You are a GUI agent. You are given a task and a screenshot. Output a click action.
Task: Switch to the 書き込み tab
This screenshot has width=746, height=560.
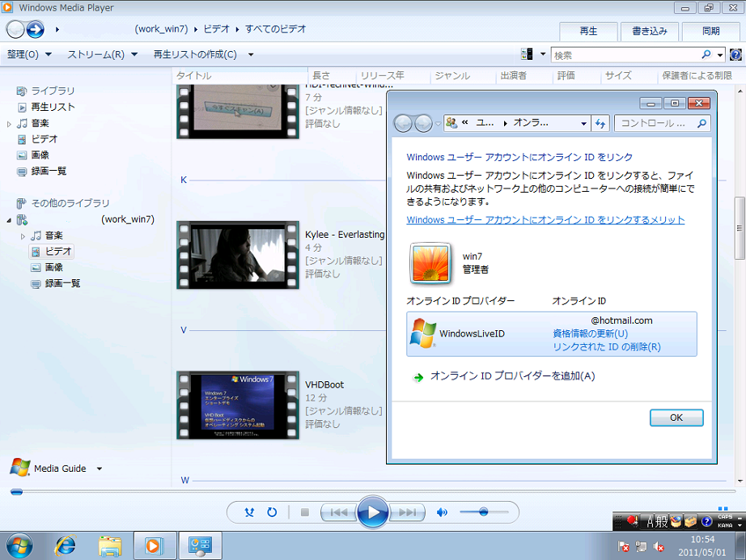pyautogui.click(x=649, y=32)
